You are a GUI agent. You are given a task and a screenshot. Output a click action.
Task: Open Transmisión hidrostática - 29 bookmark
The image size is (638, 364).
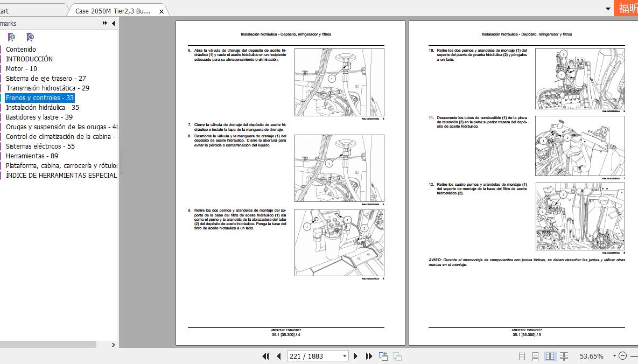(47, 88)
